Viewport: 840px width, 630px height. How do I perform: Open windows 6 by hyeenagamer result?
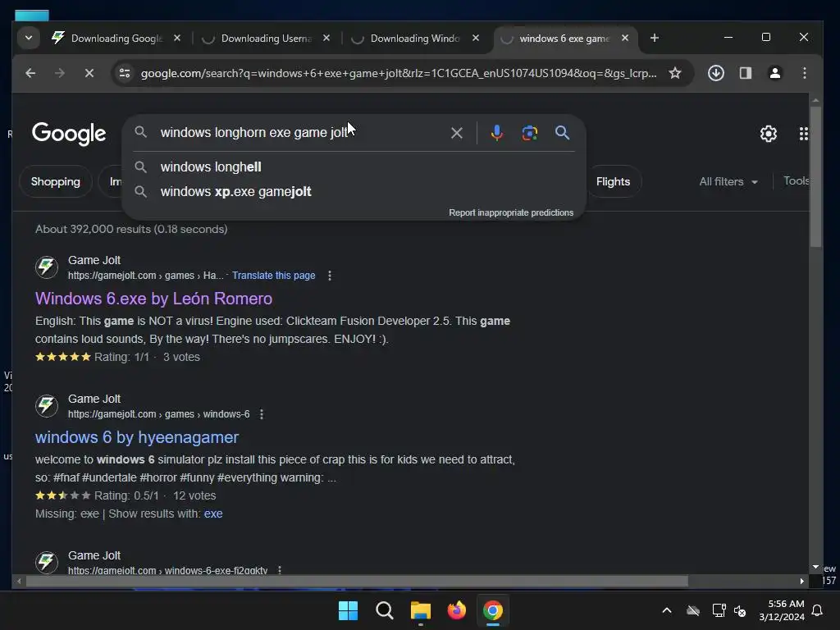pyautogui.click(x=137, y=437)
